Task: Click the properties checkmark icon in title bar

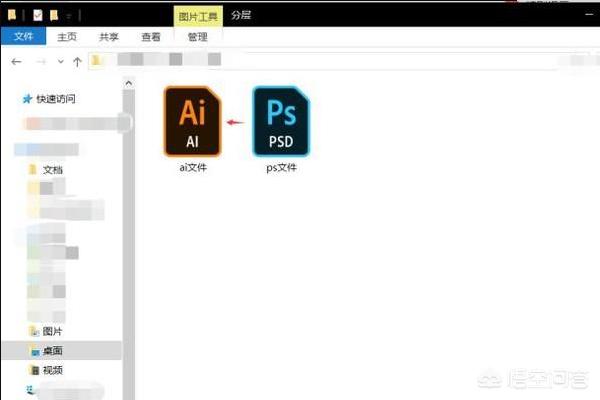Action: tap(37, 16)
